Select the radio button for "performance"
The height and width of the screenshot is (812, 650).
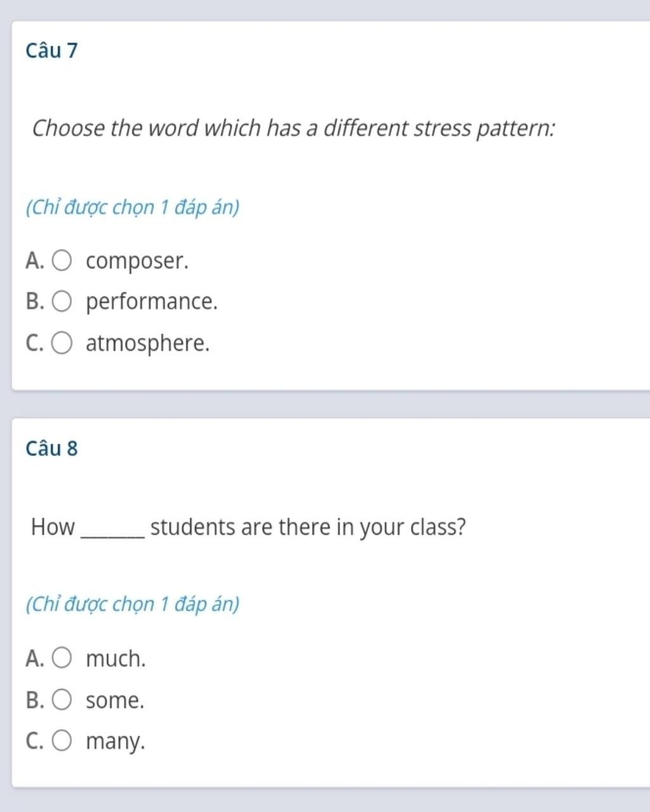click(62, 301)
